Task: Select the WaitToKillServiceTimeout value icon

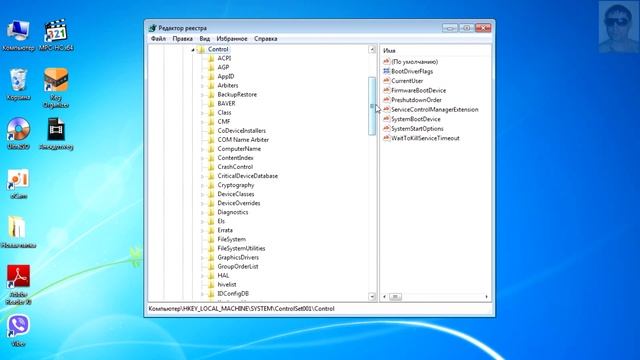Action: coord(387,138)
